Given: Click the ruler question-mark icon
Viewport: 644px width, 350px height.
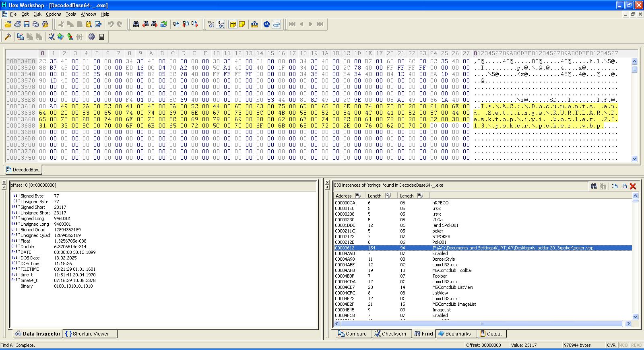Looking at the screenshot, I should click(x=254, y=24).
